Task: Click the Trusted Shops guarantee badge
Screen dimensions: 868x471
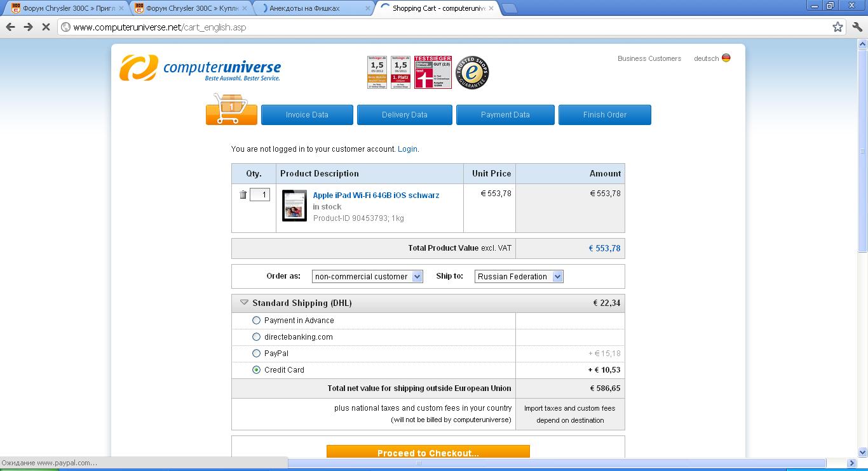Action: 472,72
